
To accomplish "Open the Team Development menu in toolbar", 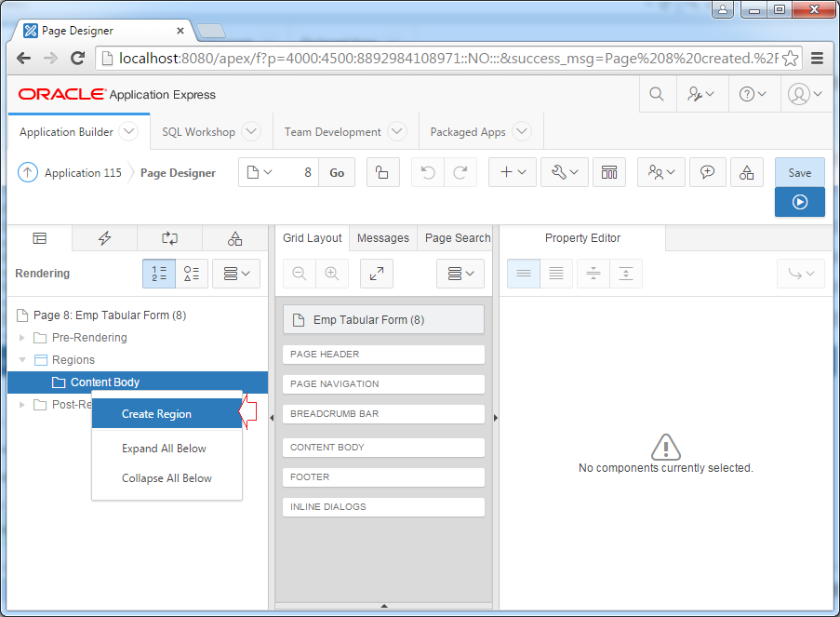I will pos(661,172).
